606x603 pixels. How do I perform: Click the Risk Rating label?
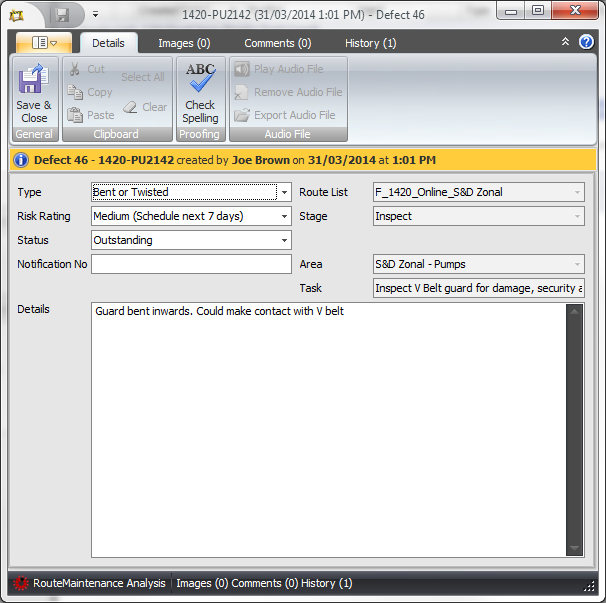tap(44, 216)
